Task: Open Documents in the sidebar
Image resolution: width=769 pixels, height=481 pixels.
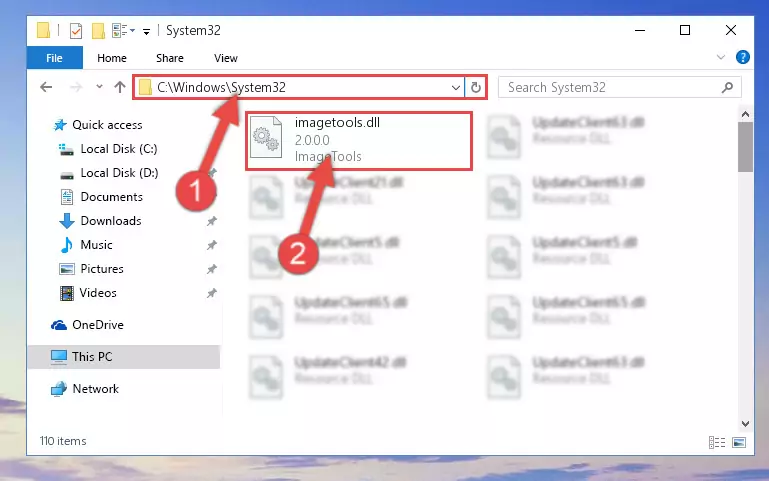Action: pos(112,197)
